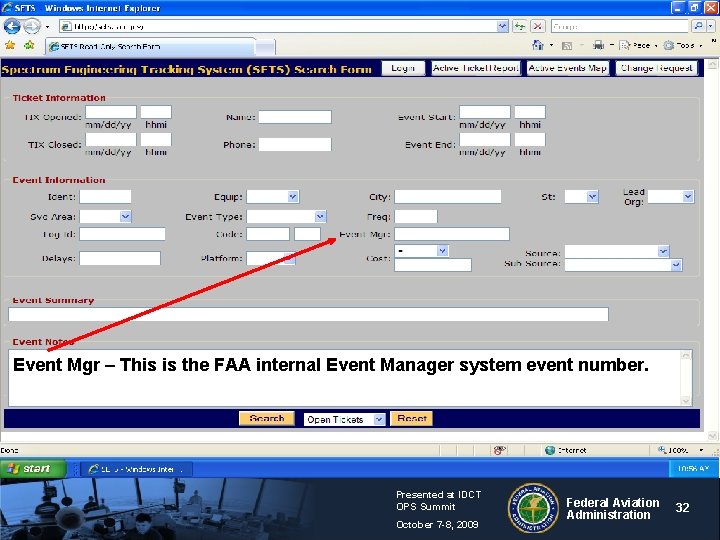Open the Active Events Map
Image resolution: width=720 pixels, height=540 pixels.
[x=568, y=68]
